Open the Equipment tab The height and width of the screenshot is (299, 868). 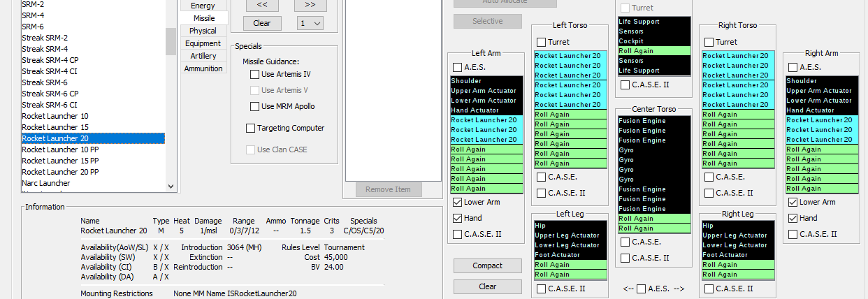click(203, 43)
